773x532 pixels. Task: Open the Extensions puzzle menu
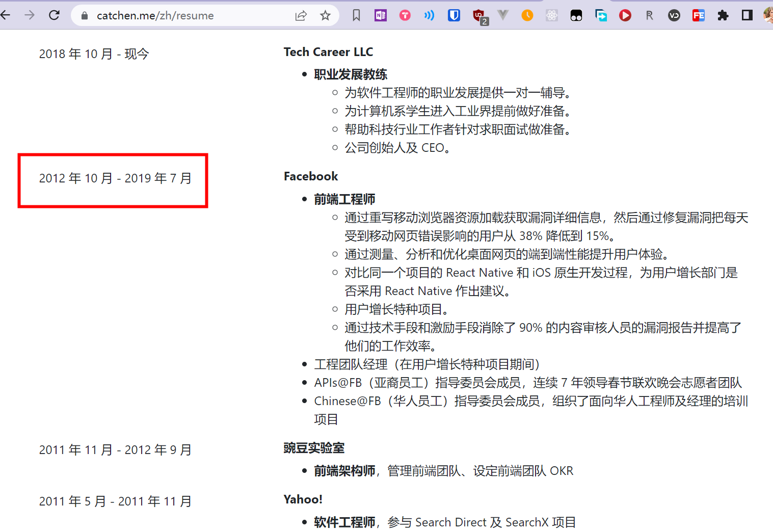[723, 15]
